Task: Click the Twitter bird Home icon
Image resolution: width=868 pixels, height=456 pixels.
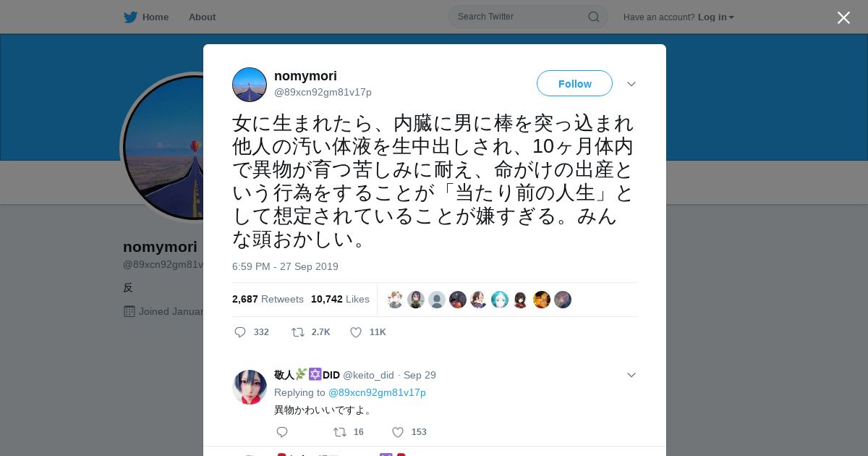Action: point(130,17)
